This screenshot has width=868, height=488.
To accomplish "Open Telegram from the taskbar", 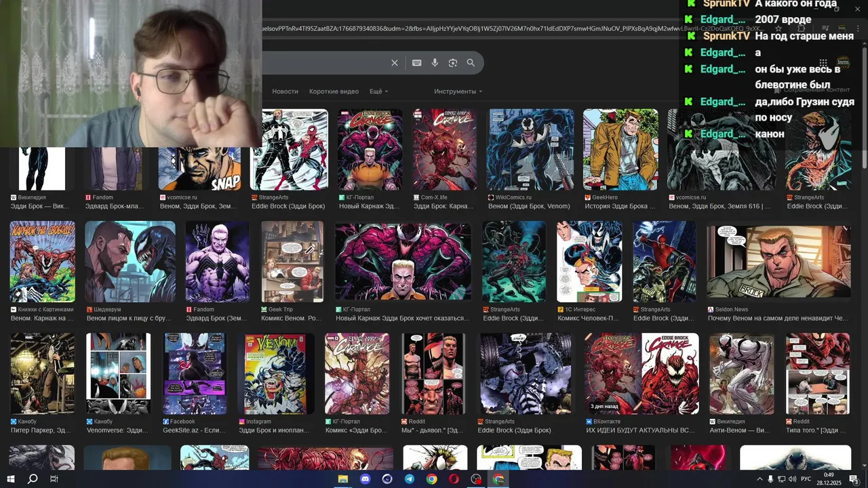I will [410, 479].
